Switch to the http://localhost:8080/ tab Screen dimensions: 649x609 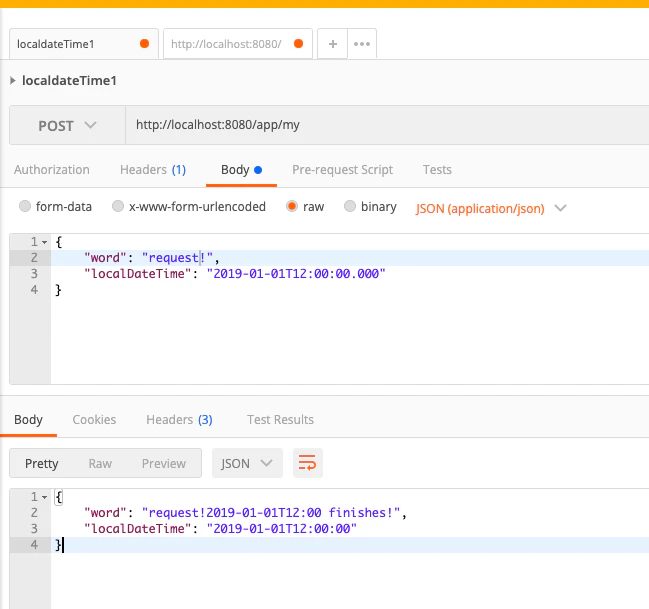click(238, 44)
